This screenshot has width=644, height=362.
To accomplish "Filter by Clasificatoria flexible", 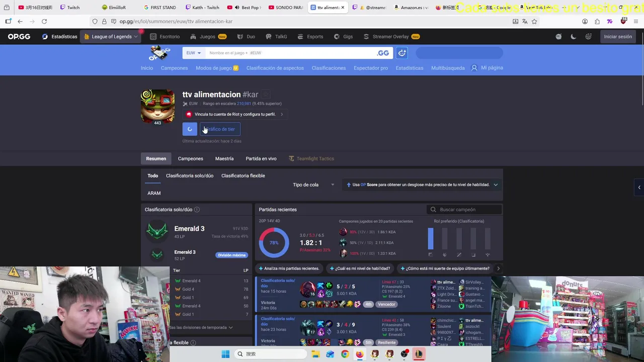I will 243,175.
